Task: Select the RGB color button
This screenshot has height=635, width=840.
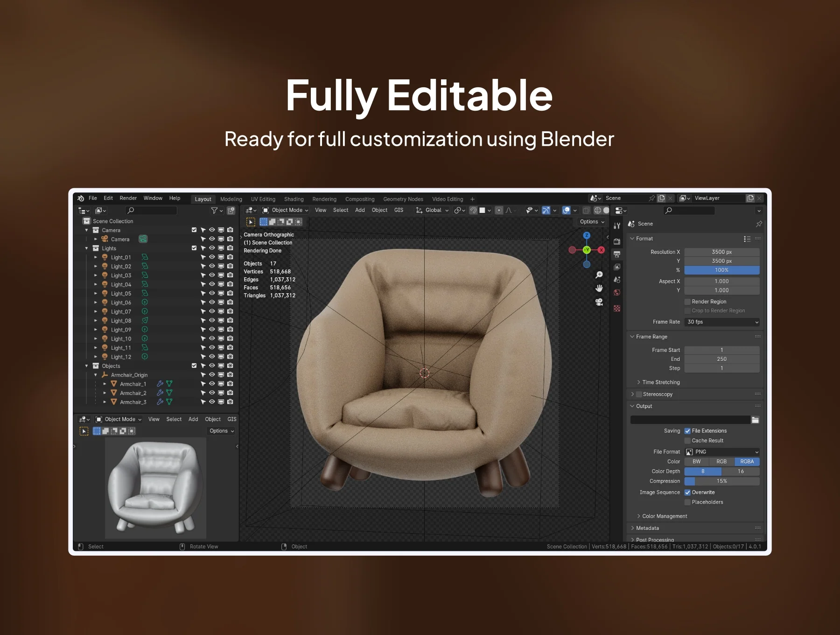Action: pos(721,462)
